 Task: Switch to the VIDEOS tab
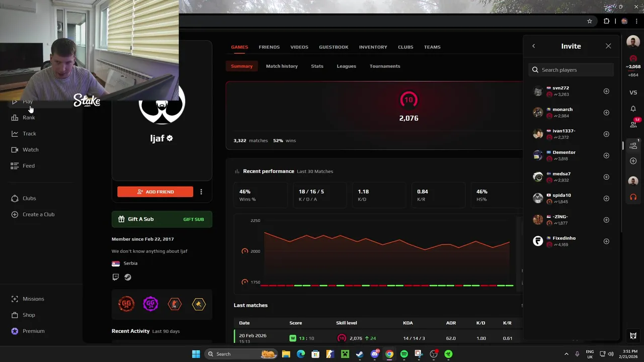pyautogui.click(x=299, y=47)
